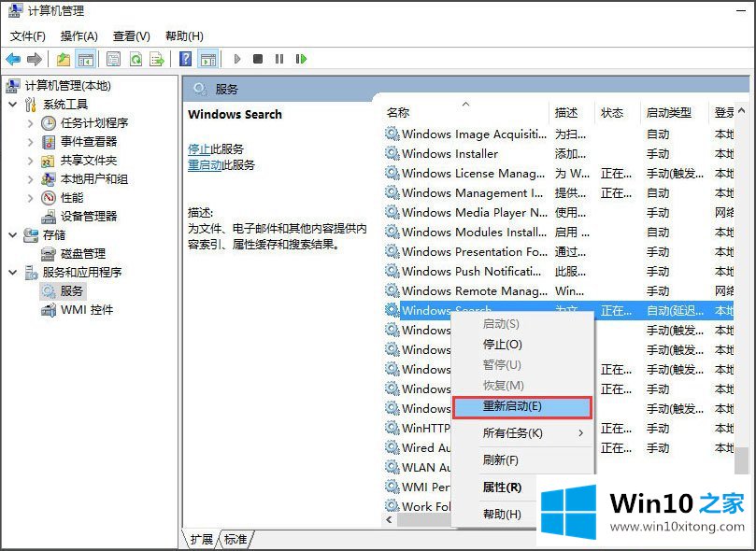Click the Forward arrow toolbar icon
756x551 pixels.
[35, 59]
